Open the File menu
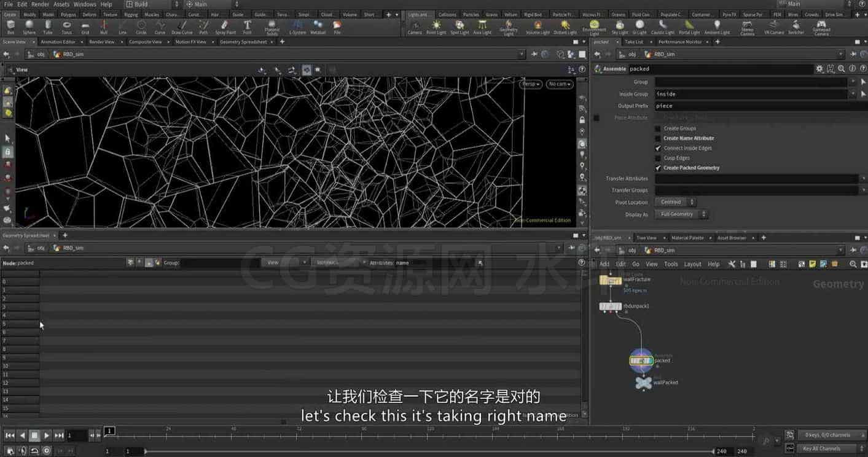The height and width of the screenshot is (457, 868). click(x=9, y=4)
